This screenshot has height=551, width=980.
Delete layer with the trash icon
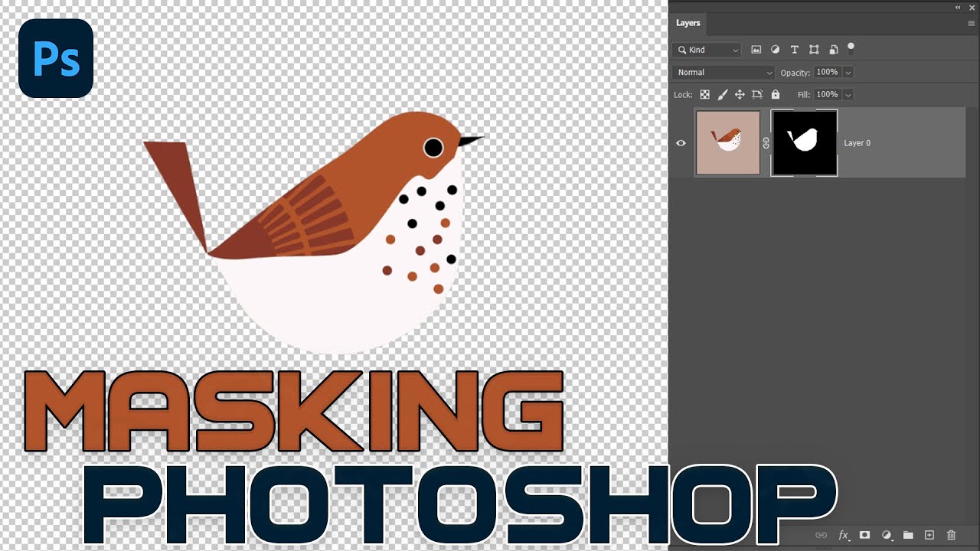[952, 535]
